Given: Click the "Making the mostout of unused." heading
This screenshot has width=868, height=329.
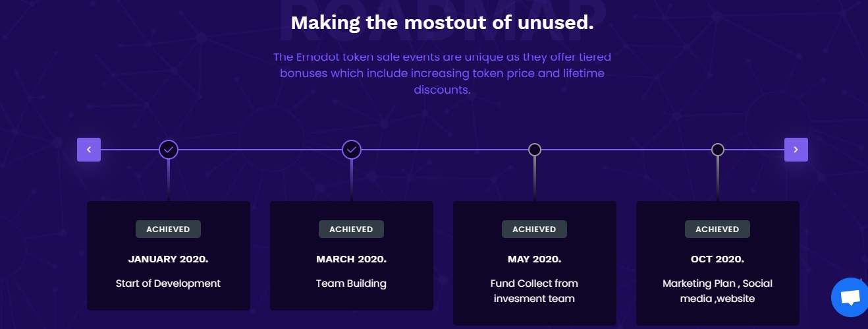Looking at the screenshot, I should pos(442,22).
